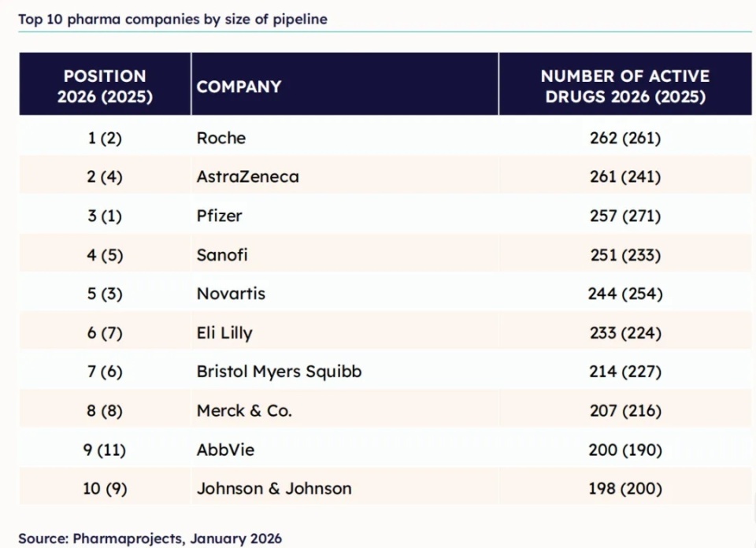Viewport: 756px width, 548px height.
Task: Click the Pharmaprojects source note
Action: click(x=150, y=539)
